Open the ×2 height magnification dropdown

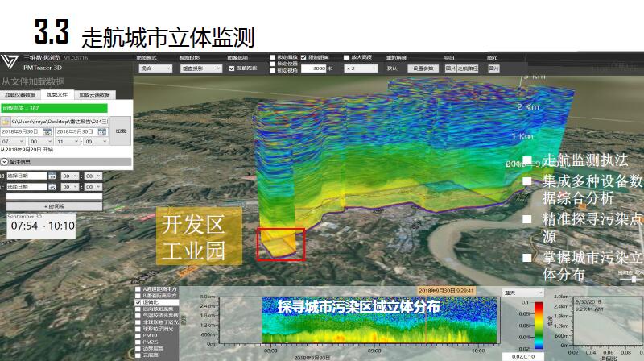[x=361, y=69]
